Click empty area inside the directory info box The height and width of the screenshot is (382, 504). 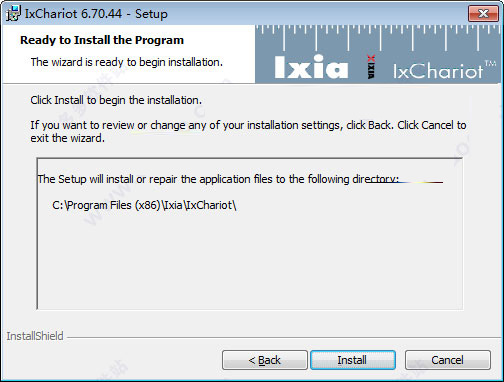tap(249, 260)
